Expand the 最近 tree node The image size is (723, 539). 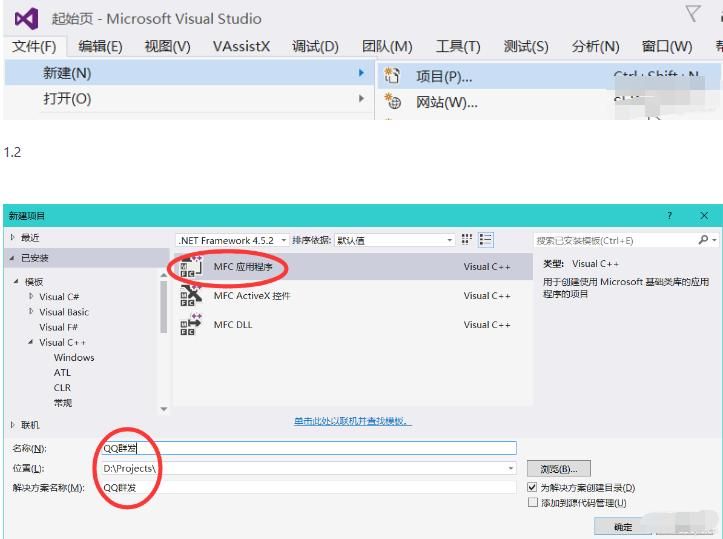click(12, 237)
